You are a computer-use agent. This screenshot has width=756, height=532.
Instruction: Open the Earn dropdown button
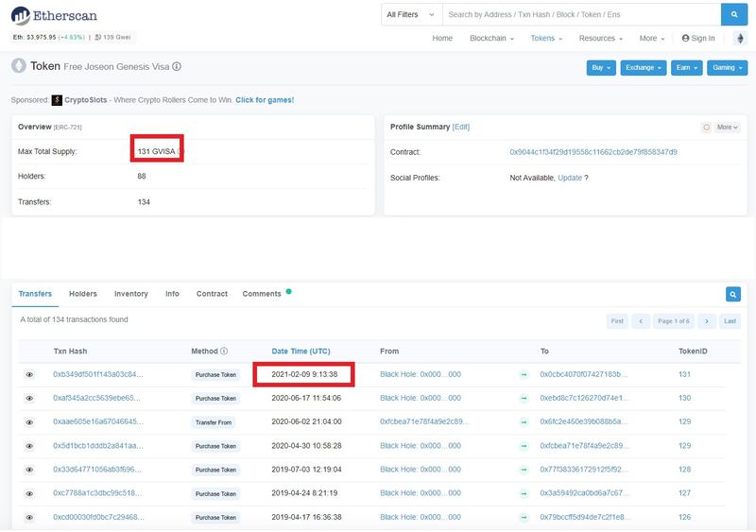pyautogui.click(x=687, y=67)
